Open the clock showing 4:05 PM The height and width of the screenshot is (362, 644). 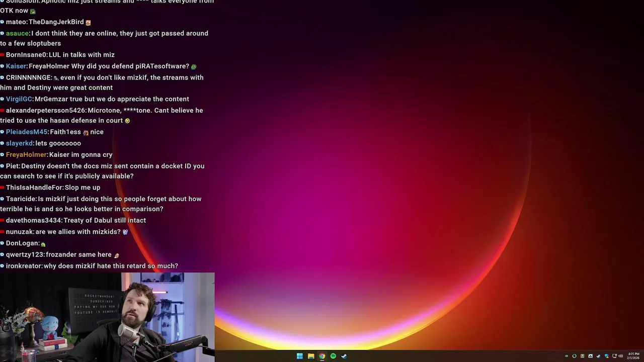click(x=633, y=356)
